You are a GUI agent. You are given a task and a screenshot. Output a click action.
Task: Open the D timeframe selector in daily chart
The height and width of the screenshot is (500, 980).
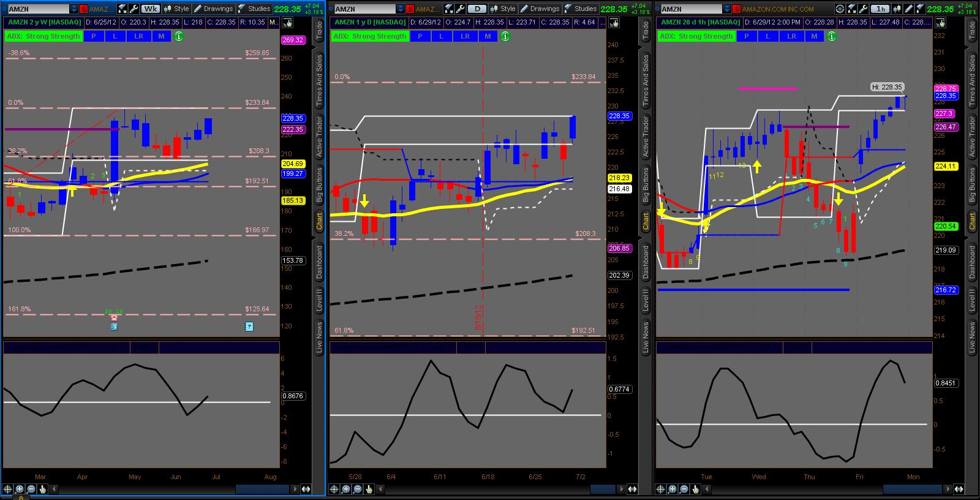[477, 9]
